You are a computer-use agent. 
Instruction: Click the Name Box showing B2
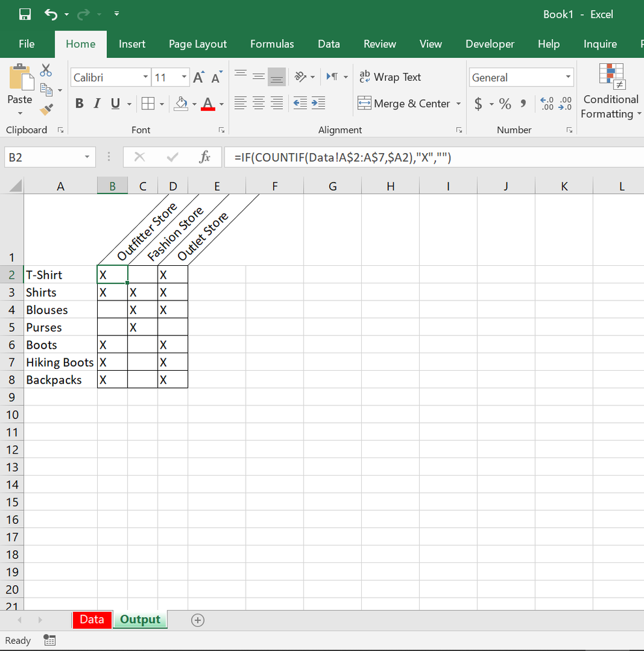[50, 157]
